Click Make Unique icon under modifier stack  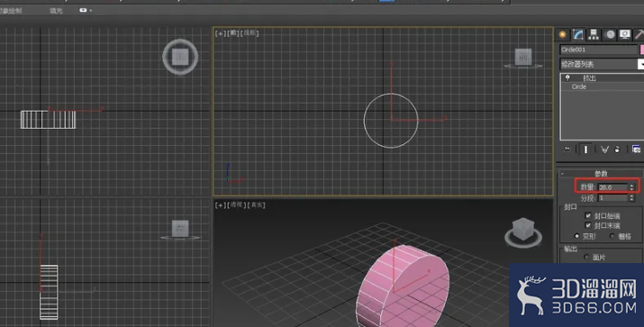click(604, 150)
